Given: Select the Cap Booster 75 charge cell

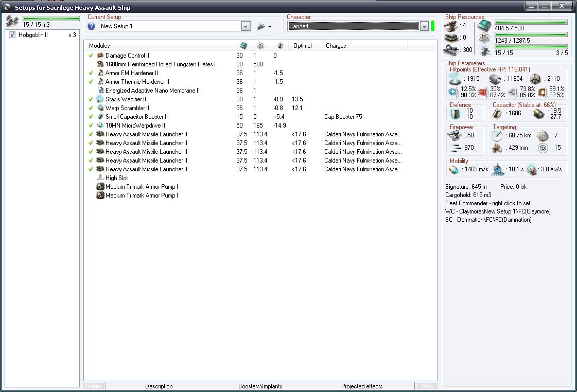Looking at the screenshot, I should tap(343, 117).
